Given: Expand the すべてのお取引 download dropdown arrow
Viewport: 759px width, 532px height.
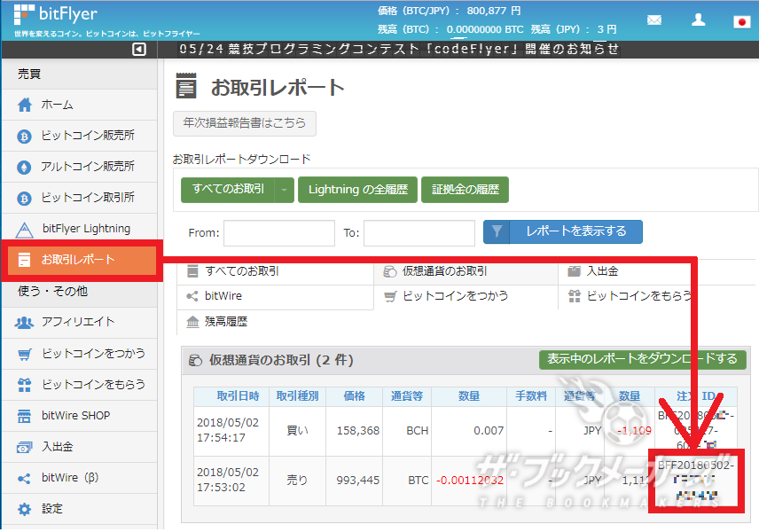Looking at the screenshot, I should pos(284,190).
